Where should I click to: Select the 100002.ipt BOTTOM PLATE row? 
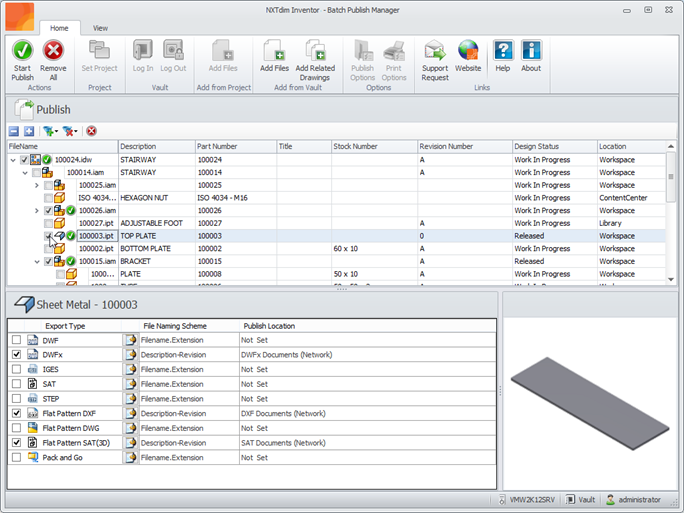(336, 249)
